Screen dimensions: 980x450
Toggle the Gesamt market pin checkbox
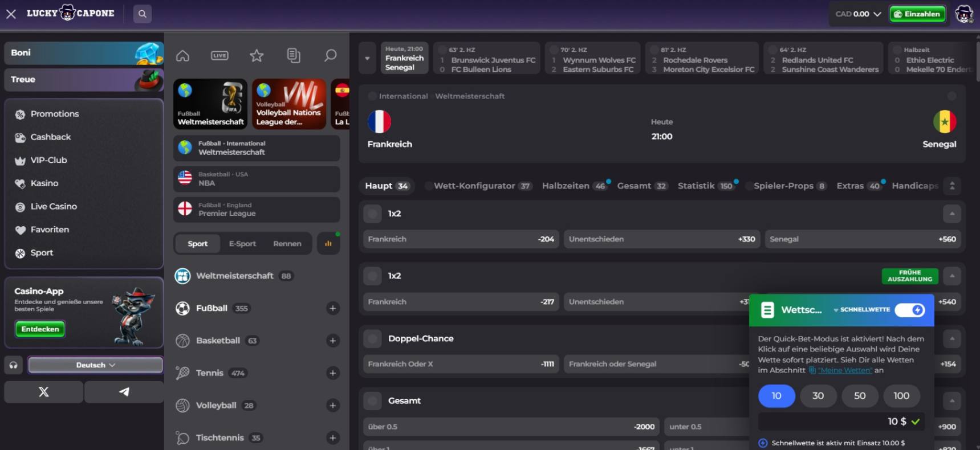pos(372,401)
